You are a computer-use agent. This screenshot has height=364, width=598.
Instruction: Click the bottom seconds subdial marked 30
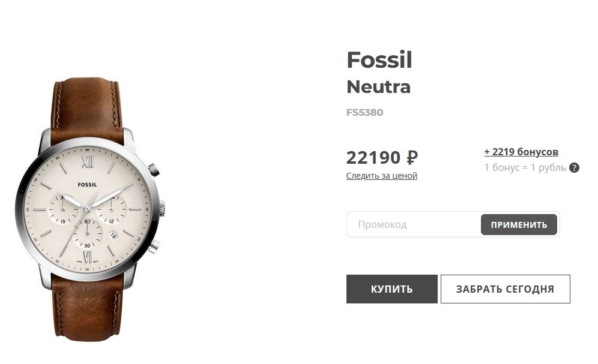coord(87,233)
